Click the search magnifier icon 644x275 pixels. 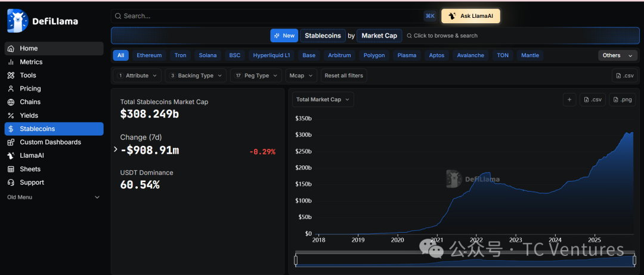click(x=118, y=16)
